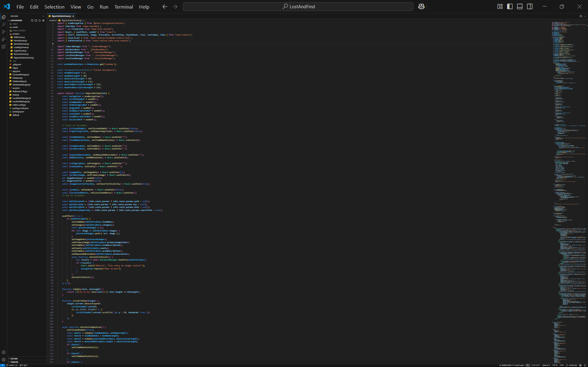Refresh the Explorer file tree

[40, 21]
